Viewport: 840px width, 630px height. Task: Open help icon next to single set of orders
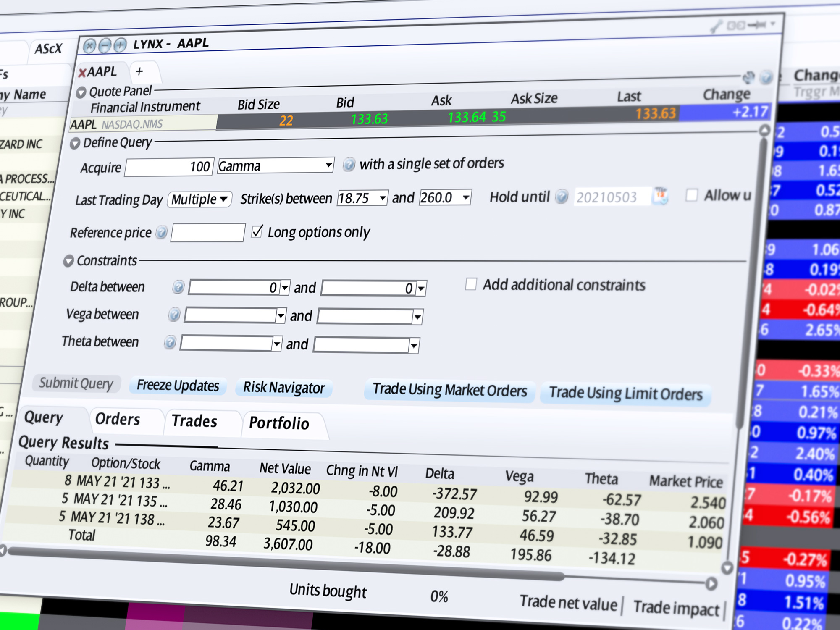tap(349, 164)
